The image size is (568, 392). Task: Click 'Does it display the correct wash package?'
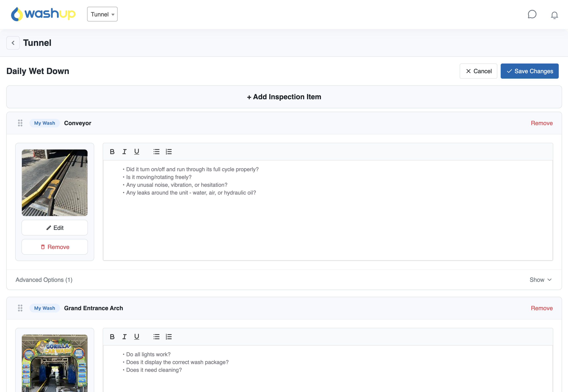pos(177,362)
